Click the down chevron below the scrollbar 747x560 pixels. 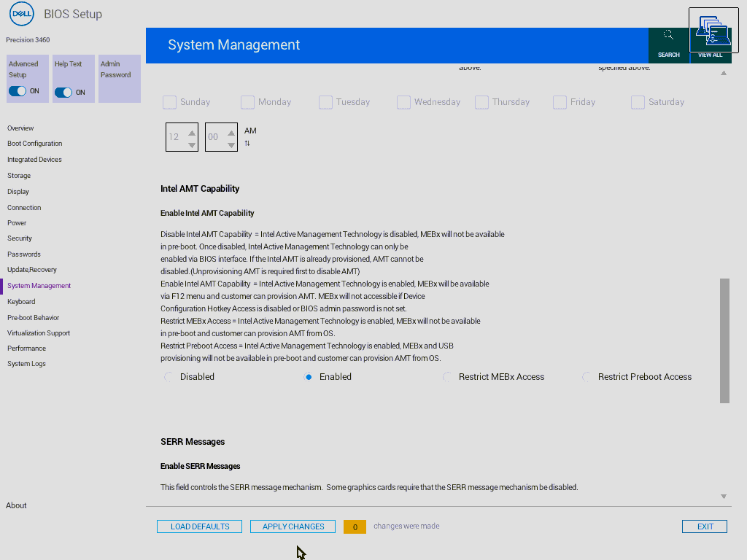[724, 496]
